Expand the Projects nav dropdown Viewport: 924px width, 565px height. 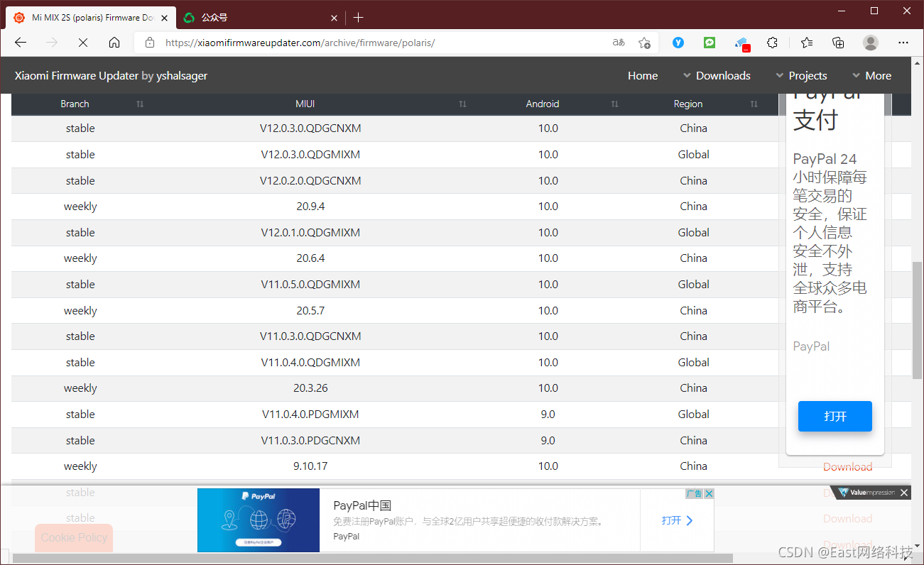pos(802,75)
